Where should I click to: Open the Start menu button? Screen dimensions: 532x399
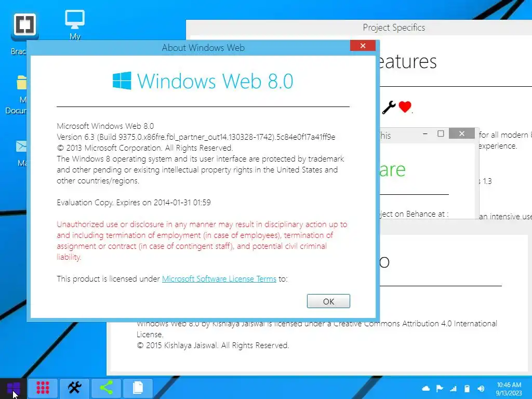pos(13,389)
